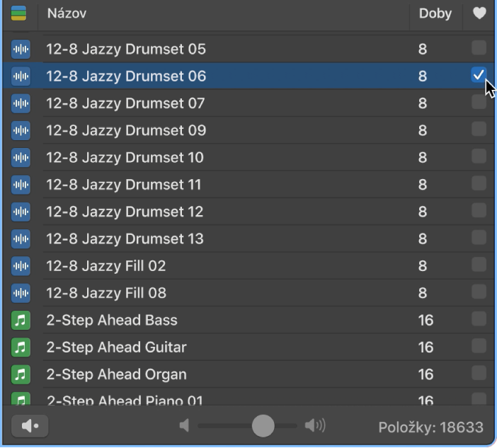This screenshot has height=448, width=497.
Task: Click the high volume speaker icon
Action: click(x=315, y=425)
